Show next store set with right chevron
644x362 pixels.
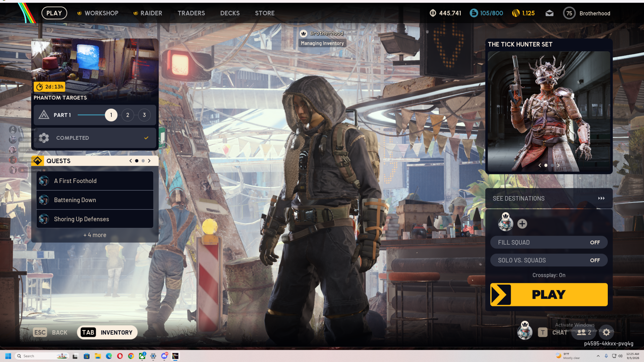point(558,165)
